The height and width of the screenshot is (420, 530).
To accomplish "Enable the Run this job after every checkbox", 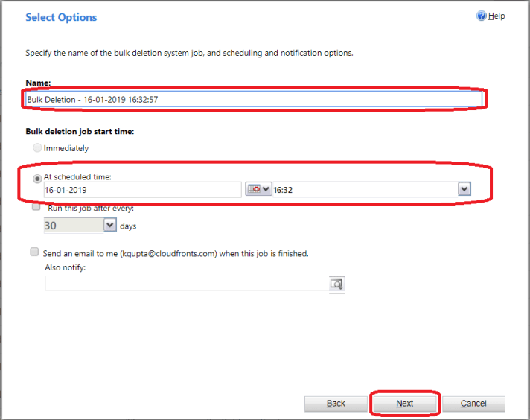I will (x=36, y=209).
